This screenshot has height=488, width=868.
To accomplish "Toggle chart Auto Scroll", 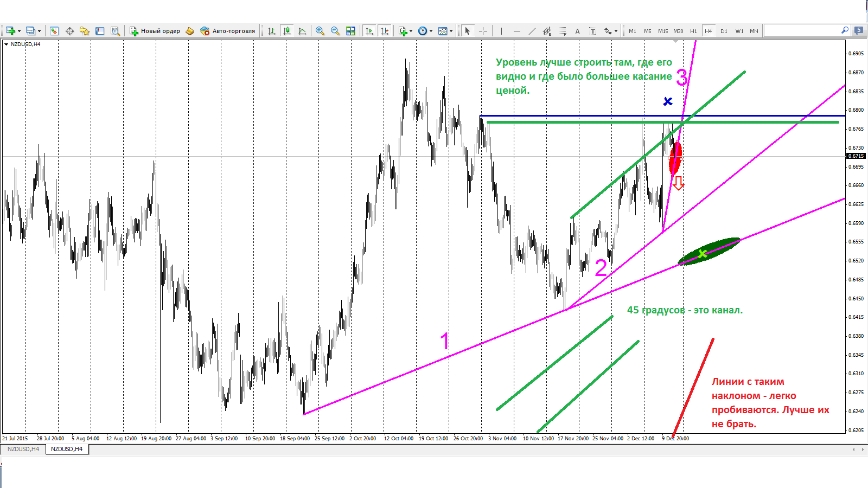I will click(x=369, y=31).
